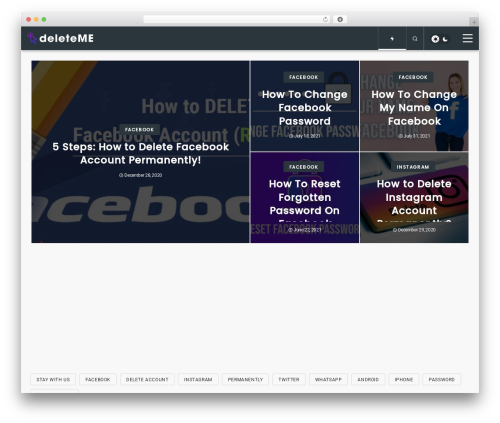Click Facebook badge above 'Change My Name'
Image resolution: width=500 pixels, height=423 pixels.
pyautogui.click(x=413, y=77)
